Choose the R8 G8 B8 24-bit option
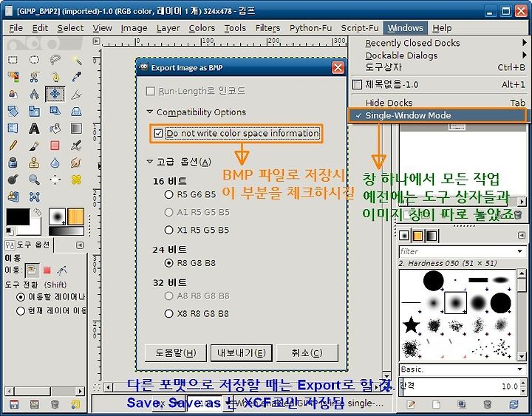532x416 pixels. tap(190, 263)
